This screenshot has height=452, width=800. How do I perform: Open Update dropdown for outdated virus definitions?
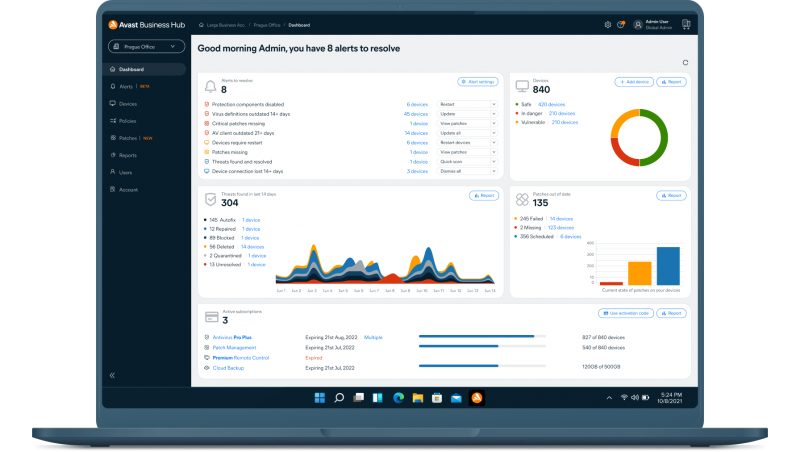[x=467, y=114]
